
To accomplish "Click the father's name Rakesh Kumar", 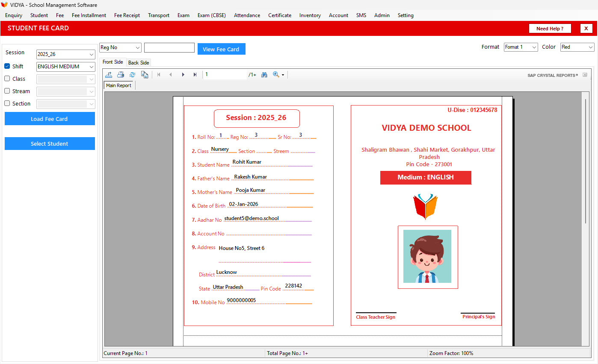I will 251,176.
